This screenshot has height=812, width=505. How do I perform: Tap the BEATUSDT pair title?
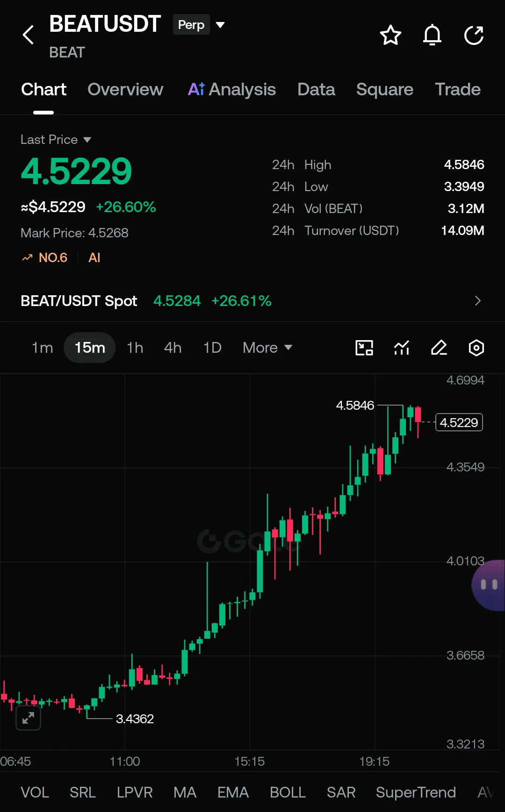[x=105, y=24]
